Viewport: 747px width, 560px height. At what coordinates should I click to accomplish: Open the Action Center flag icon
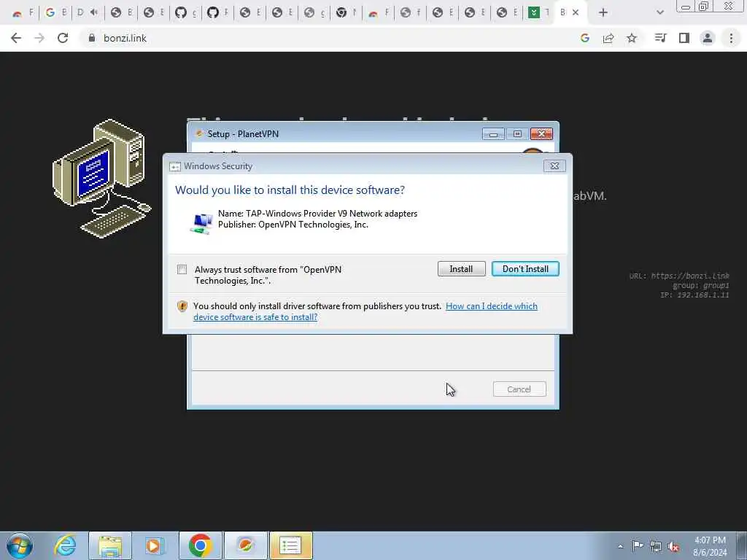(x=638, y=546)
